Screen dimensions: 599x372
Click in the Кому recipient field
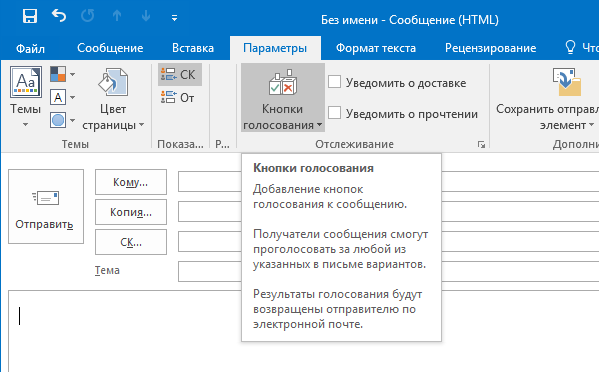pos(389,181)
